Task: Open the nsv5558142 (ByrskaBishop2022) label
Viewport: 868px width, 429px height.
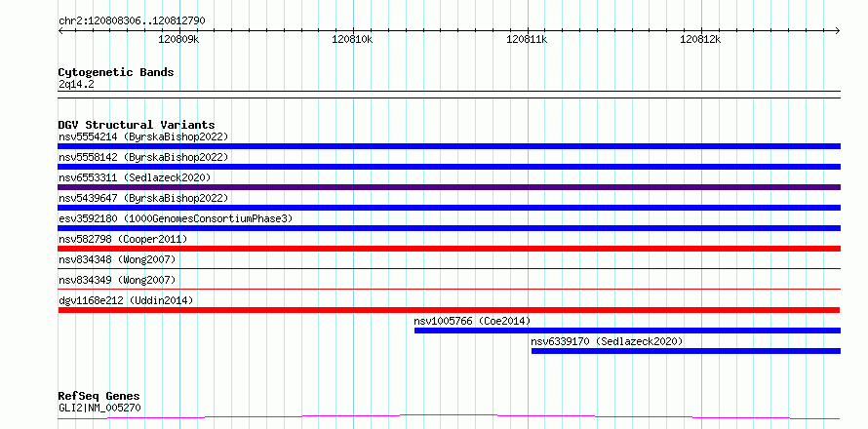Action: tap(142, 157)
